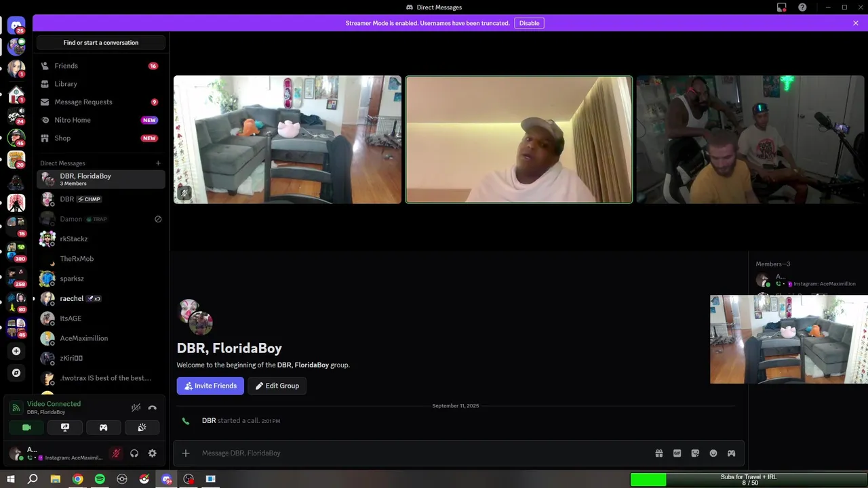868x488 pixels.
Task: Open direct message with zKiri
Action: [101, 358]
